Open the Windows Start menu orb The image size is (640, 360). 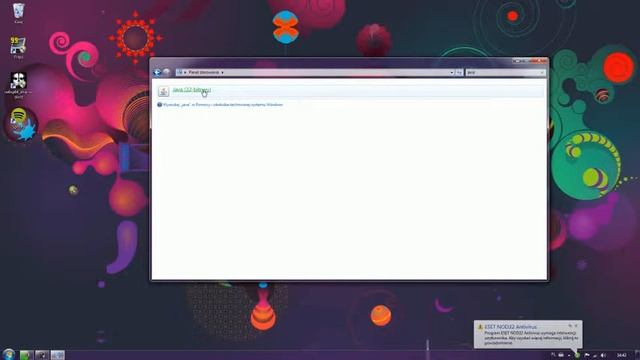click(x=9, y=354)
